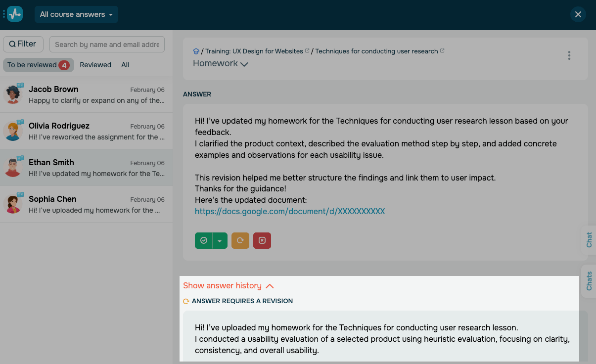Click the red reject answer button
Image resolution: width=596 pixels, height=364 pixels.
262,240
